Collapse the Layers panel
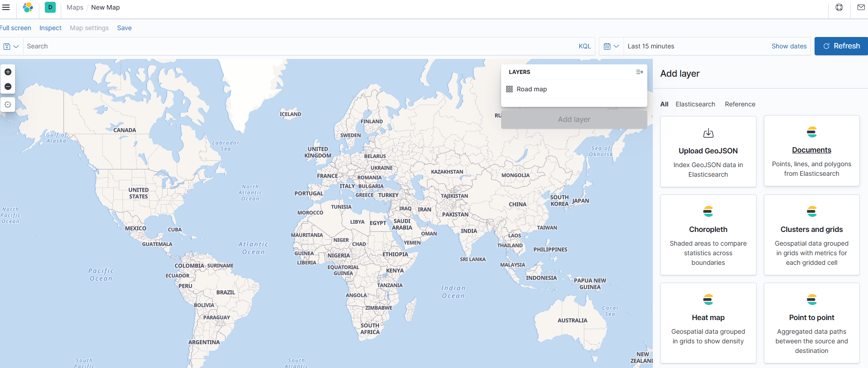 (639, 72)
